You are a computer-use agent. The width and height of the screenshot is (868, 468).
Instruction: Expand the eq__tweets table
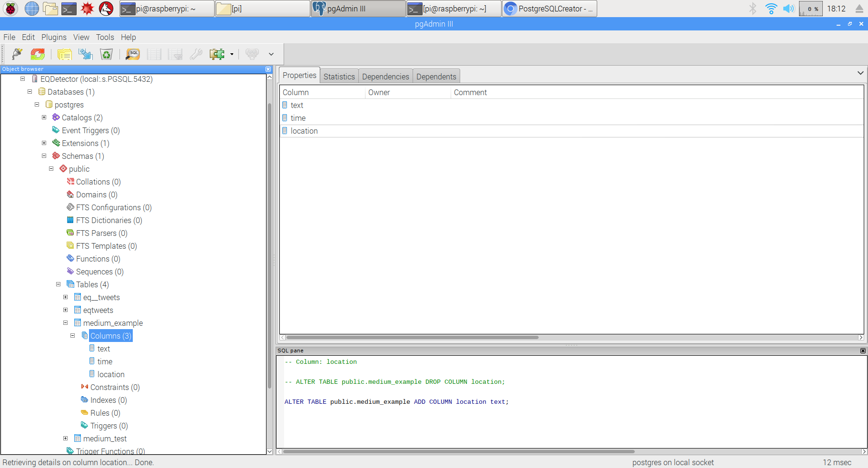point(65,297)
